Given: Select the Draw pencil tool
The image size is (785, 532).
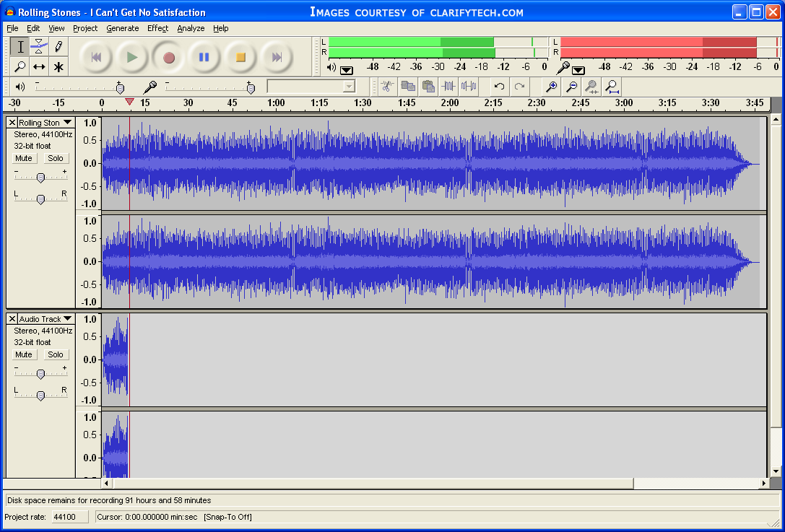Looking at the screenshot, I should click(58, 47).
